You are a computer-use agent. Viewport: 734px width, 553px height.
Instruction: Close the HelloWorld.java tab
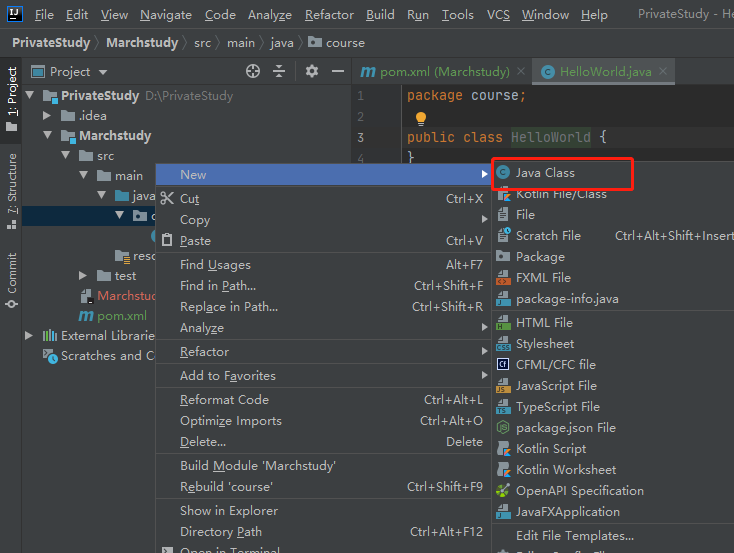(x=663, y=71)
